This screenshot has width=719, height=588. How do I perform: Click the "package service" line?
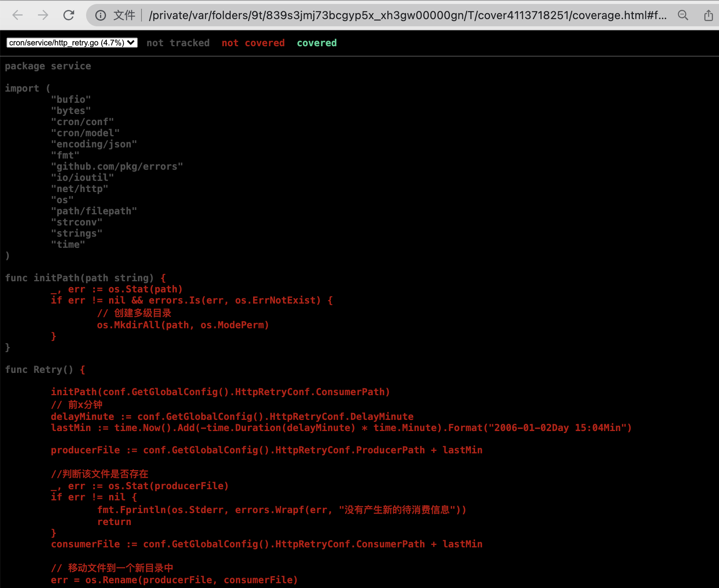[48, 66]
